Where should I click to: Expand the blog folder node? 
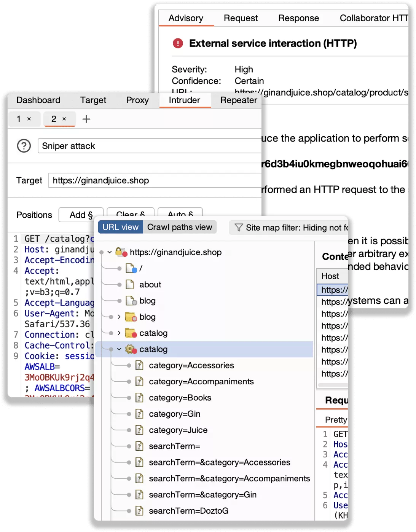pos(120,317)
